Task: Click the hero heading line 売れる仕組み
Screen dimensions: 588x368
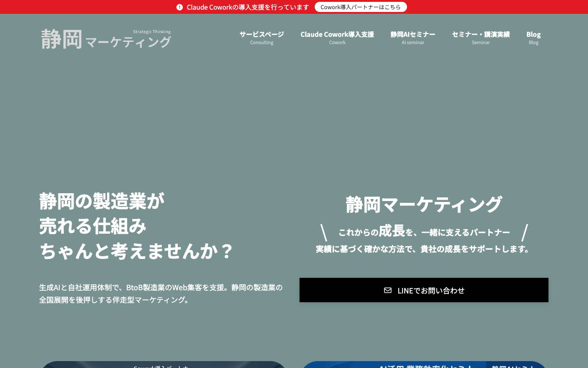Action: [x=93, y=226]
